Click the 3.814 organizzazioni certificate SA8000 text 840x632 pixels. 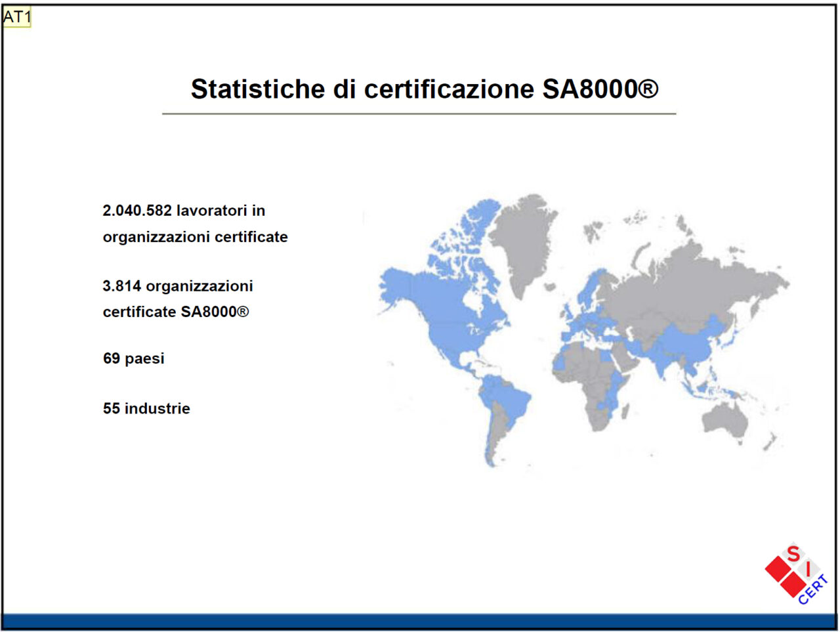click(x=177, y=299)
